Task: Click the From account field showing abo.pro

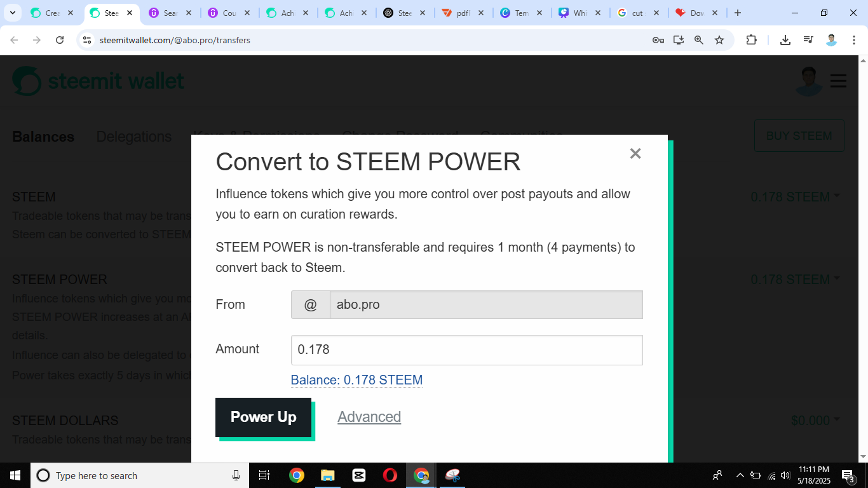Action: point(467,304)
